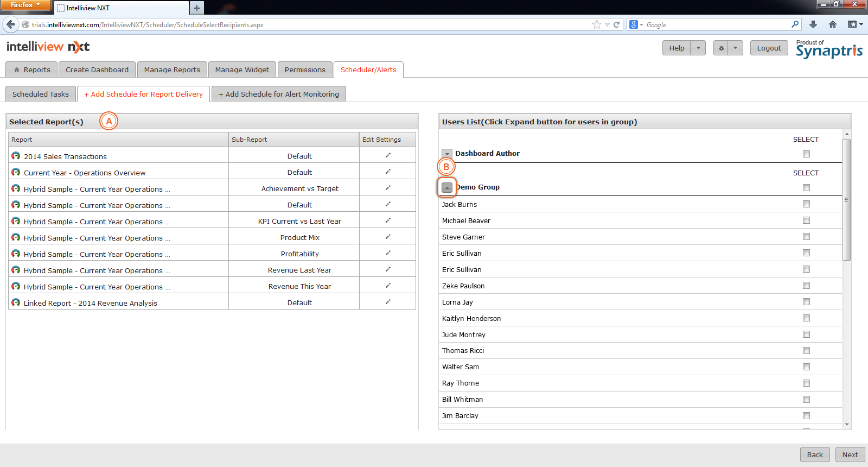The image size is (868, 467).
Task: Edit settings for Achievement vs Target sub-report
Action: [388, 188]
